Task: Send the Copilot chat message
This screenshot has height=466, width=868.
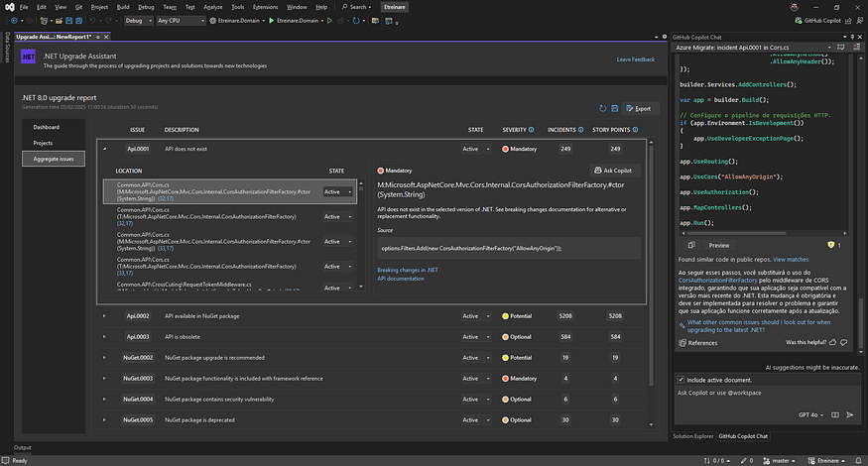Action: click(x=850, y=415)
